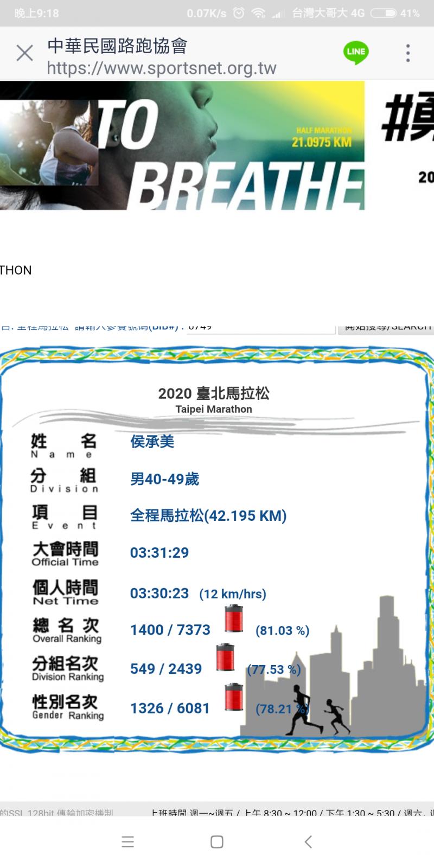Tap the 性別名次 Gender Ranking label
The width and height of the screenshot is (434, 868).
(68, 707)
